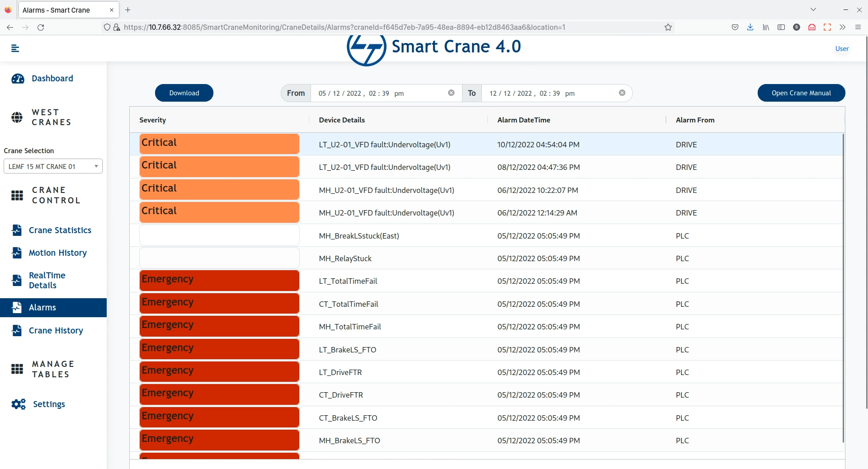Image resolution: width=868 pixels, height=469 pixels.
Task: Open the User account link
Action: click(x=842, y=49)
